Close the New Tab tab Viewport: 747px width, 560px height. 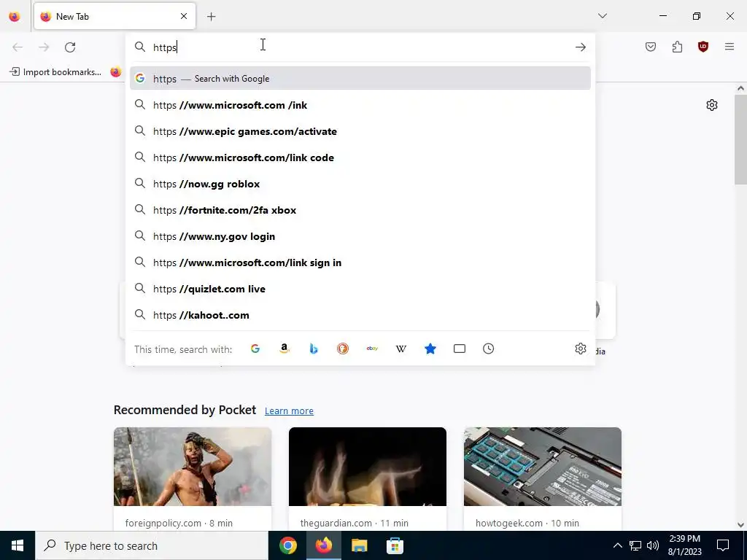pyautogui.click(x=184, y=17)
